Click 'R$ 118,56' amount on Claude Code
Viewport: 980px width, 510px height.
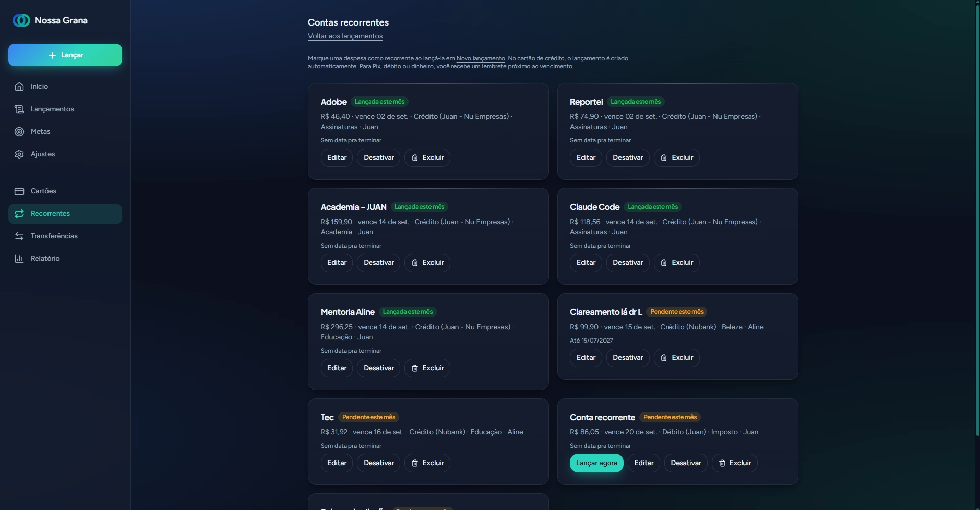coord(585,222)
